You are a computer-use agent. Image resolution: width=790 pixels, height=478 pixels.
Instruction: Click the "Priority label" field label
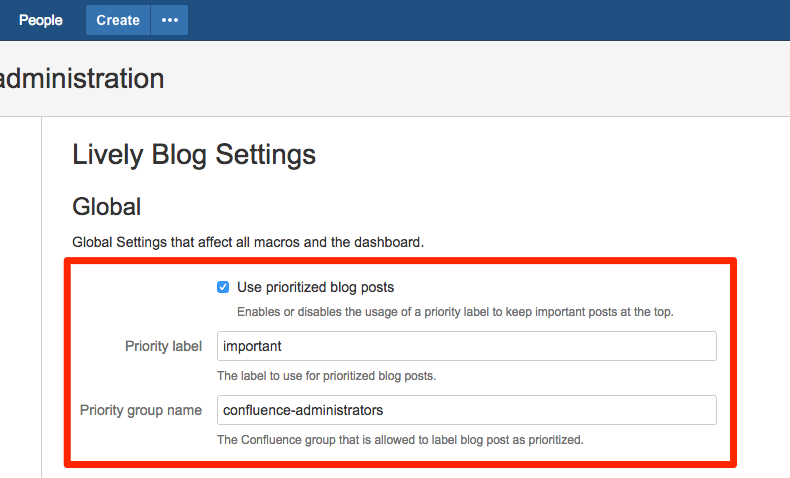tap(163, 346)
